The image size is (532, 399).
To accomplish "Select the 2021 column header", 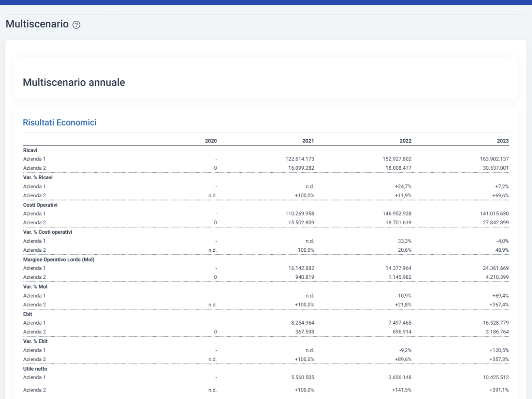I will pos(308,141).
